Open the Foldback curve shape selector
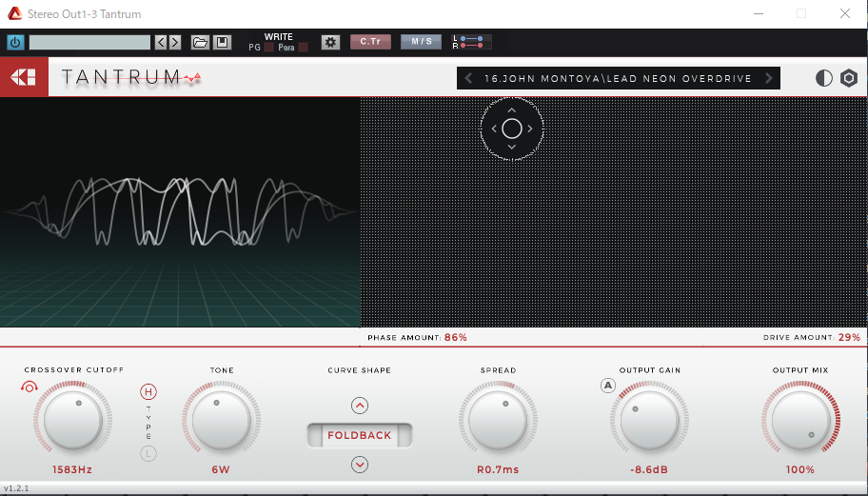Screen dimensions: 868x496 point(359,435)
